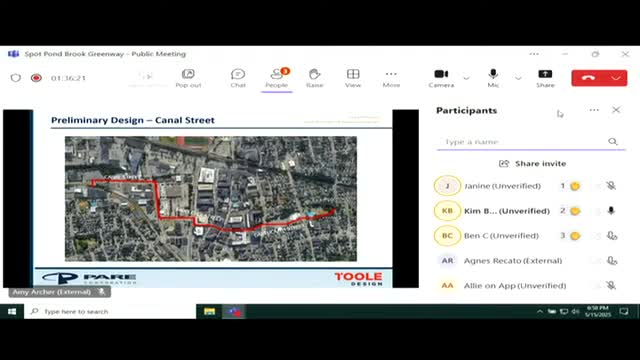Open the More actions menu
640x360 pixels.
[391, 78]
